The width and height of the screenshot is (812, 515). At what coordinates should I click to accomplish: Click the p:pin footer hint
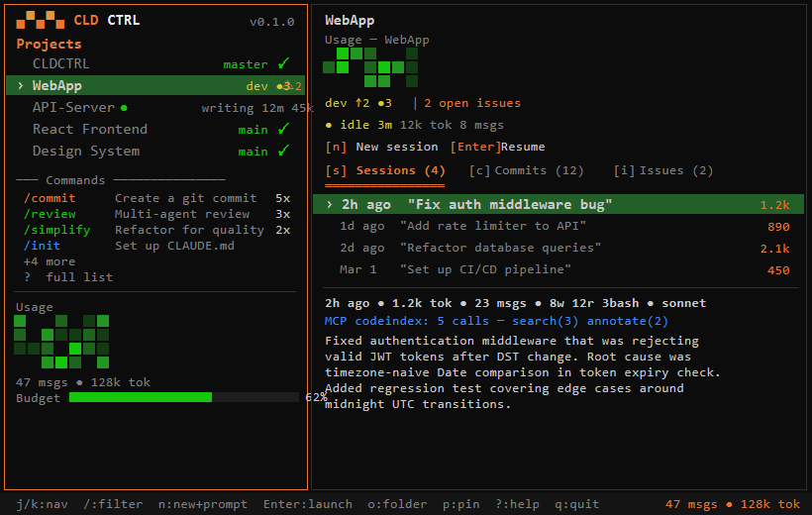click(460, 504)
